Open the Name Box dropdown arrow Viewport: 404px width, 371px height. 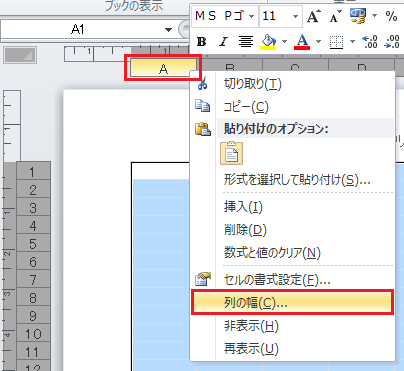click(169, 30)
